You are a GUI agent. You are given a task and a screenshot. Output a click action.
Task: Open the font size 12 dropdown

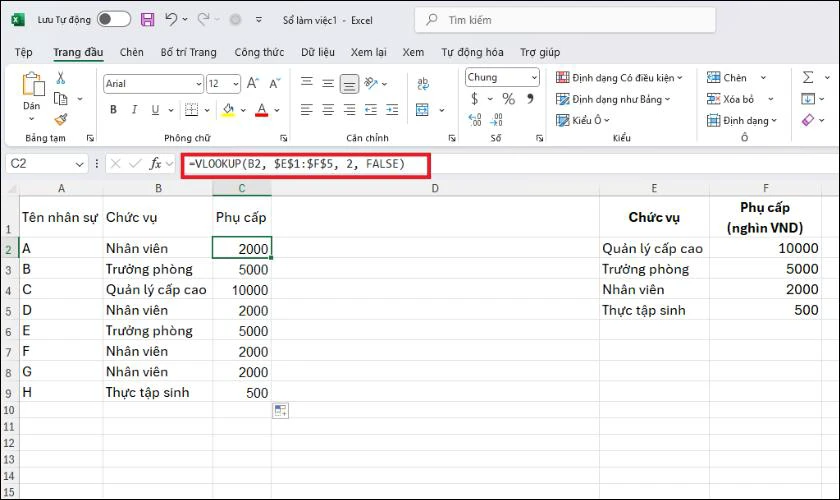pos(236,84)
